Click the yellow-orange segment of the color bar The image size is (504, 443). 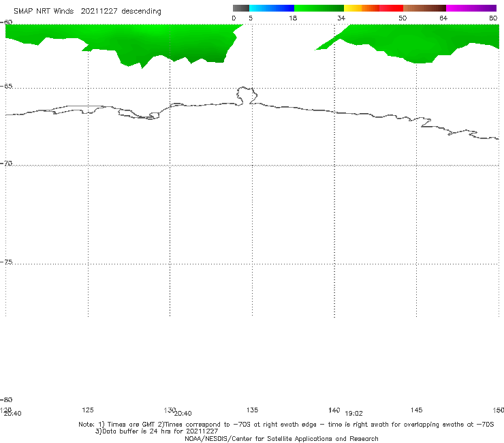(361, 8)
